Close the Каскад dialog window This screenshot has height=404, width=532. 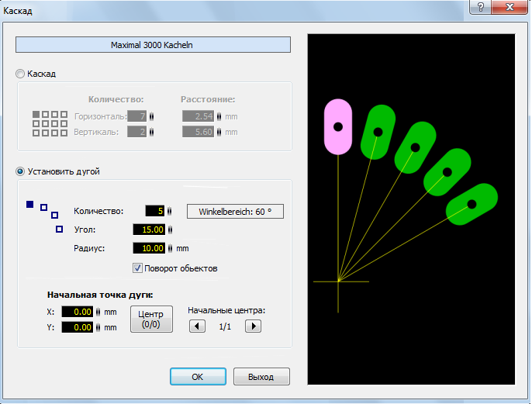[510, 7]
